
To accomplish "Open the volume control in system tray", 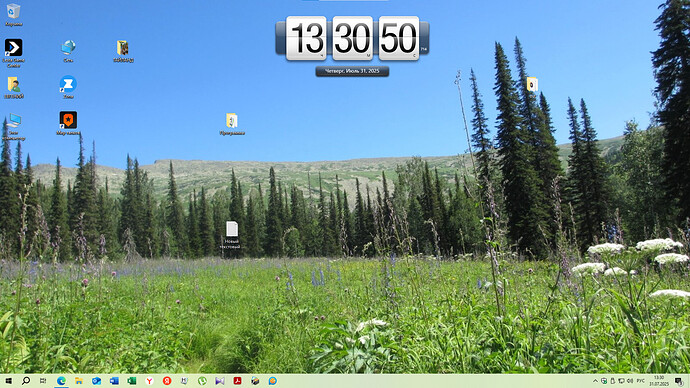I will coord(630,381).
